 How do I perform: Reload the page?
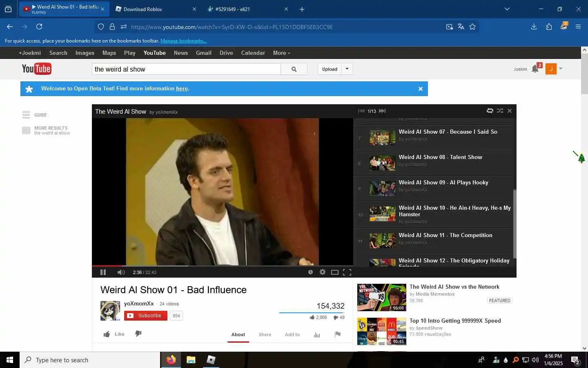tap(39, 27)
